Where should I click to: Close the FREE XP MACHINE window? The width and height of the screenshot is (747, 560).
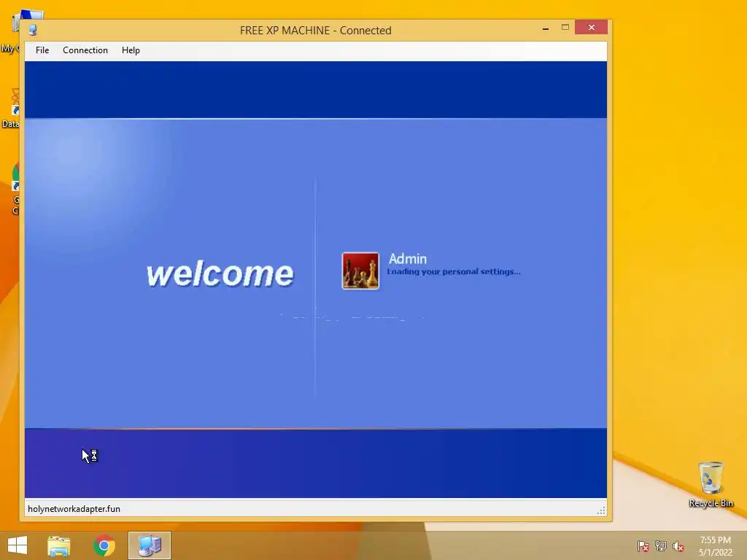tap(591, 27)
